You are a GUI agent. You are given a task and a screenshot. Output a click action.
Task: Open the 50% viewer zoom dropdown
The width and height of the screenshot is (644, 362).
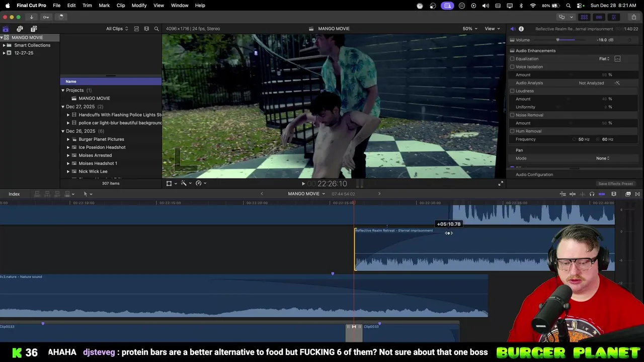pos(470,29)
